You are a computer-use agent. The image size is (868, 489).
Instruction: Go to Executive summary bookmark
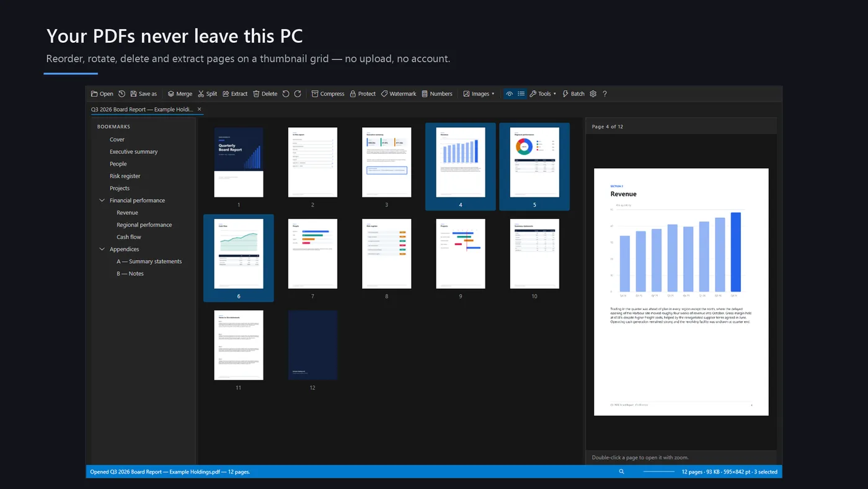[x=134, y=151]
